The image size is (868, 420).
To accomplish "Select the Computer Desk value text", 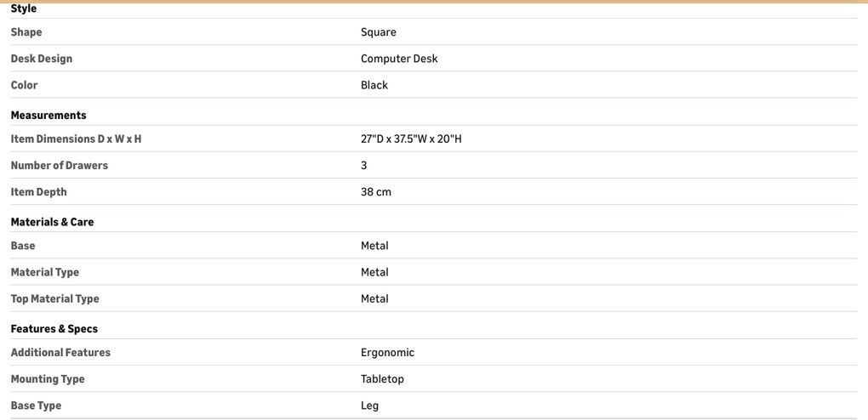I will 399,59.
